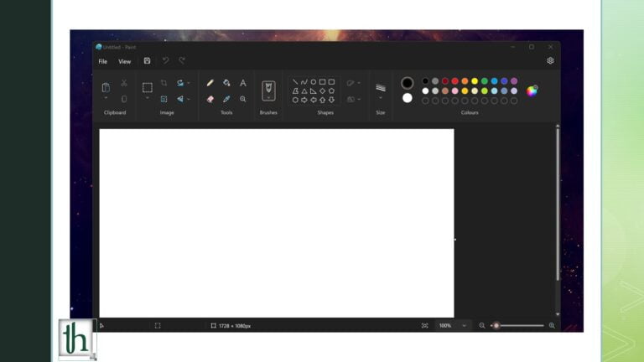Click the rectangular Select tool
The height and width of the screenshot is (362, 644).
(147, 87)
